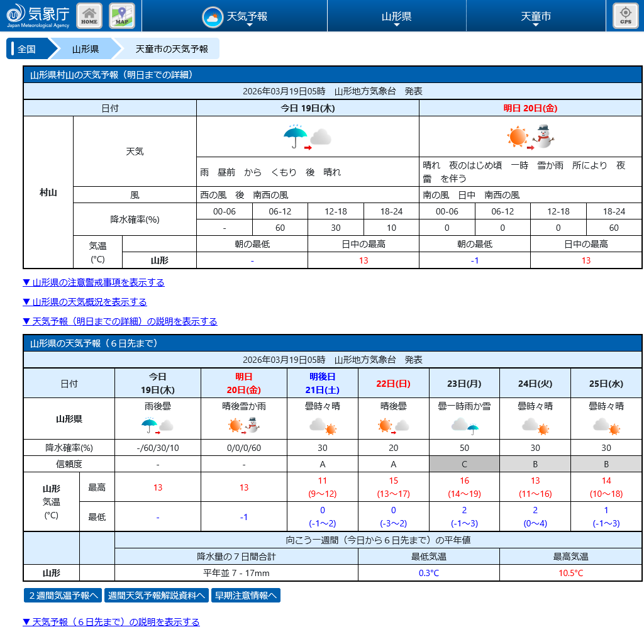The width and height of the screenshot is (644, 644).
Task: Open the 天童市 city dropdown in header
Action: click(x=536, y=16)
